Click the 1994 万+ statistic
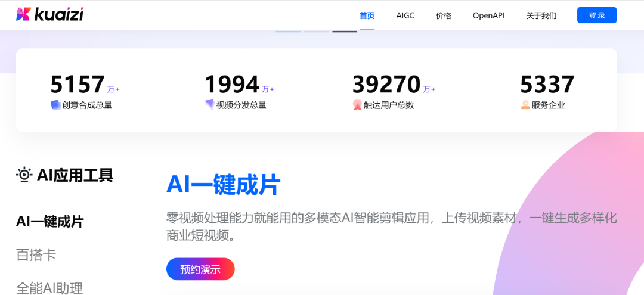Viewport: 644px width, 295px height. (239, 85)
